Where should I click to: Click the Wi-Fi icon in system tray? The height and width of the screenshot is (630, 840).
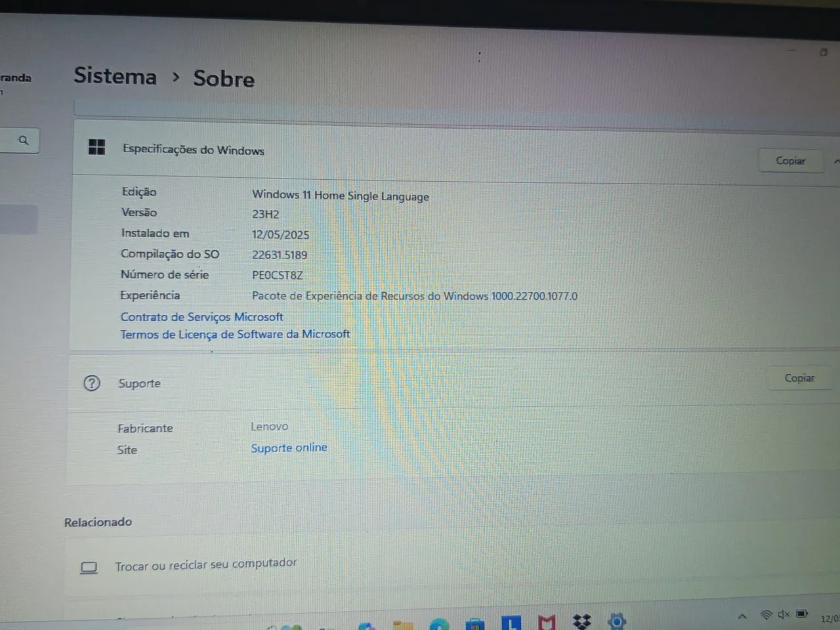[765, 615]
